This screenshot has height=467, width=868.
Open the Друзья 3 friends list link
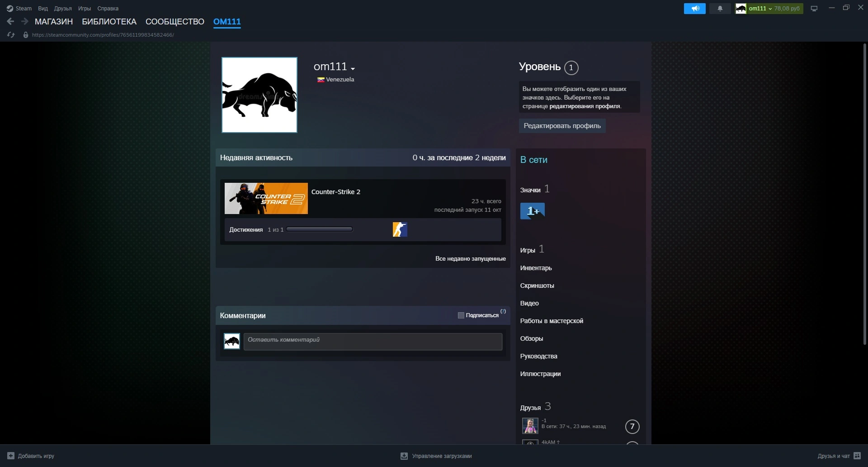pos(536,407)
